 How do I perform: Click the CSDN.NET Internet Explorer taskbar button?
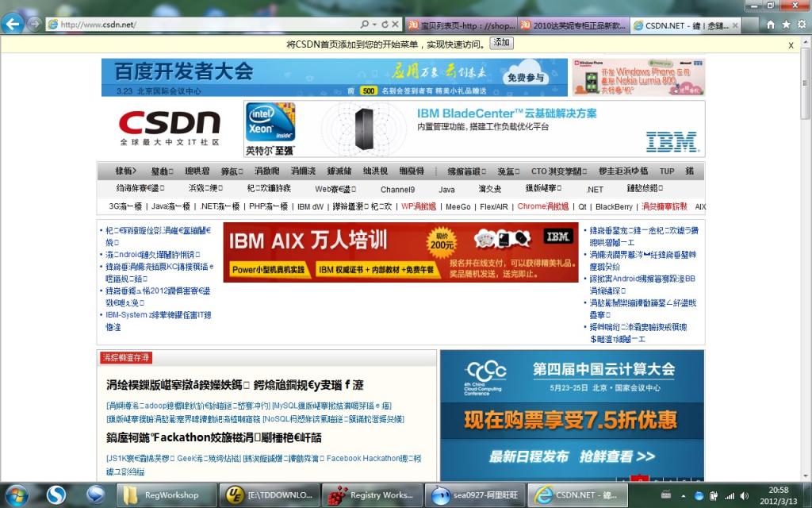(578, 495)
